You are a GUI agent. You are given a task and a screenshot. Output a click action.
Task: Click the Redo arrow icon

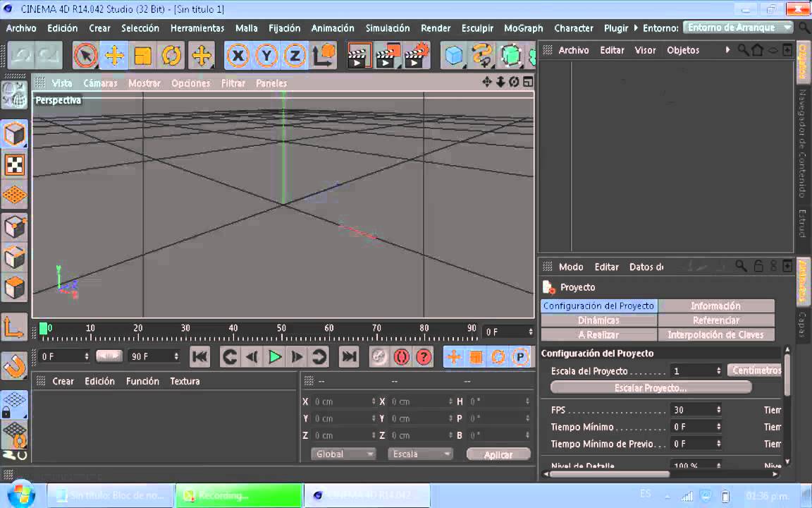click(49, 56)
